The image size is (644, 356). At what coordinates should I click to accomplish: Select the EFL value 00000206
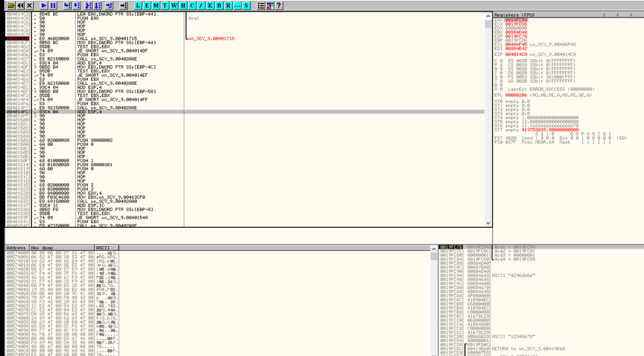(516, 95)
